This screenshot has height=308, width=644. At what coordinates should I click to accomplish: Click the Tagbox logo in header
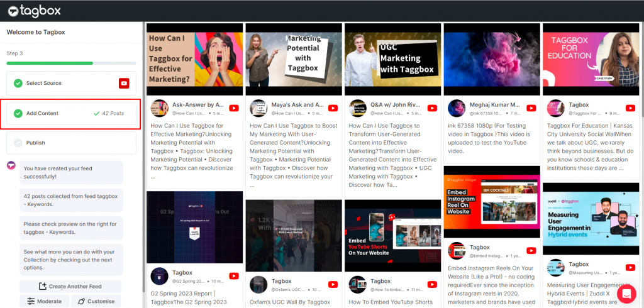[x=36, y=10]
